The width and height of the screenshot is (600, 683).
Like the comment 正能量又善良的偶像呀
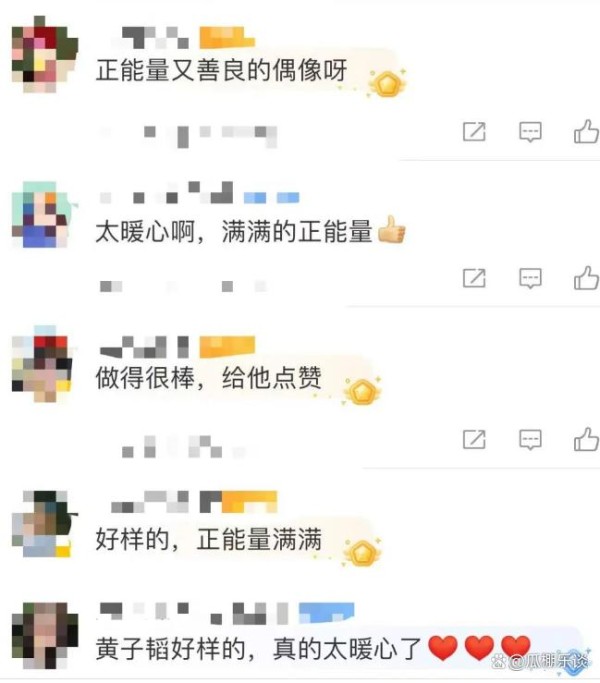pos(586,132)
